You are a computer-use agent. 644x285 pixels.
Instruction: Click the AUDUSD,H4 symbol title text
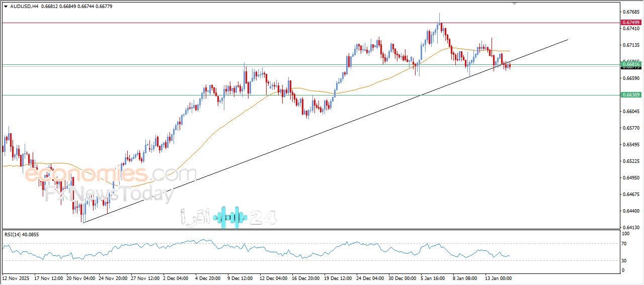(x=24, y=6)
